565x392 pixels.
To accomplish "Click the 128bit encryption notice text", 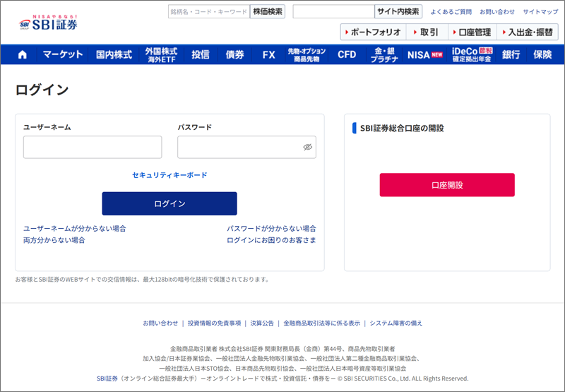I will pos(143,279).
